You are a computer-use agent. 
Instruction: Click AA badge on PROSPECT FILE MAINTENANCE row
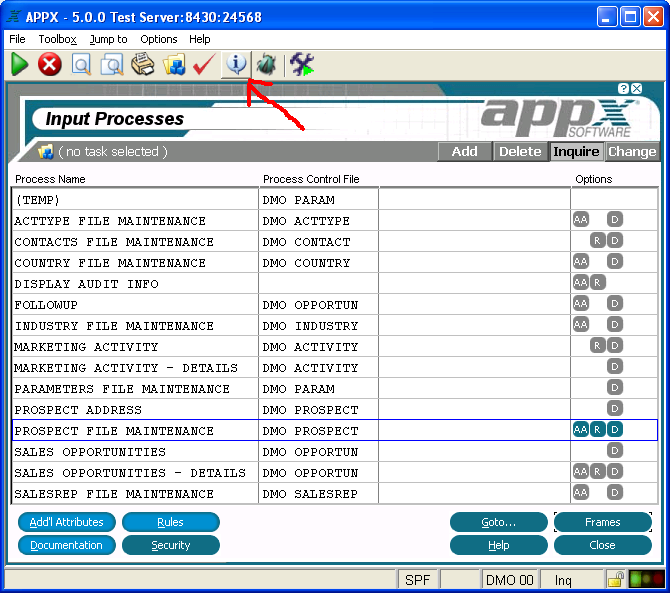point(581,429)
